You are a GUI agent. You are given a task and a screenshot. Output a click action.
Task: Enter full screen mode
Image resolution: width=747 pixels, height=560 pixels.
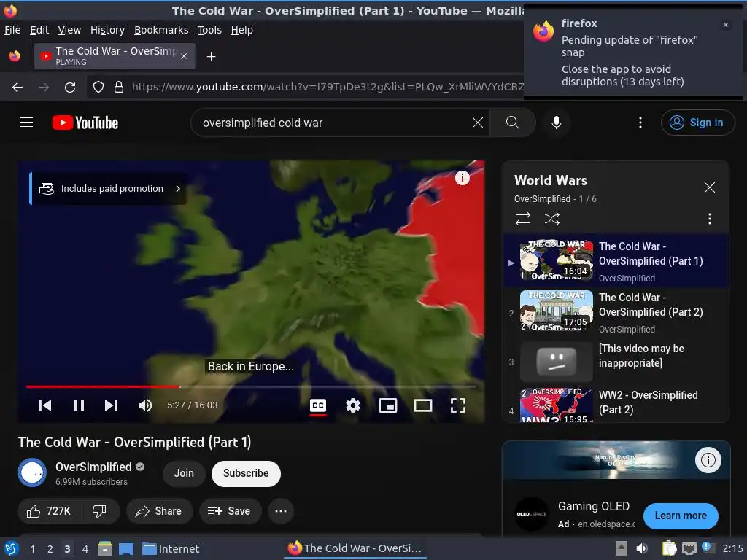[x=458, y=405]
